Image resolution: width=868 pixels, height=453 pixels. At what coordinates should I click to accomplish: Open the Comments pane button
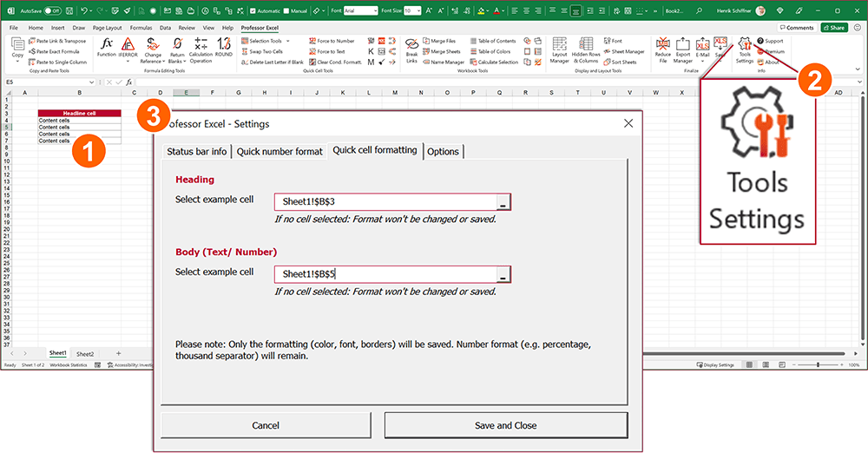(797, 28)
